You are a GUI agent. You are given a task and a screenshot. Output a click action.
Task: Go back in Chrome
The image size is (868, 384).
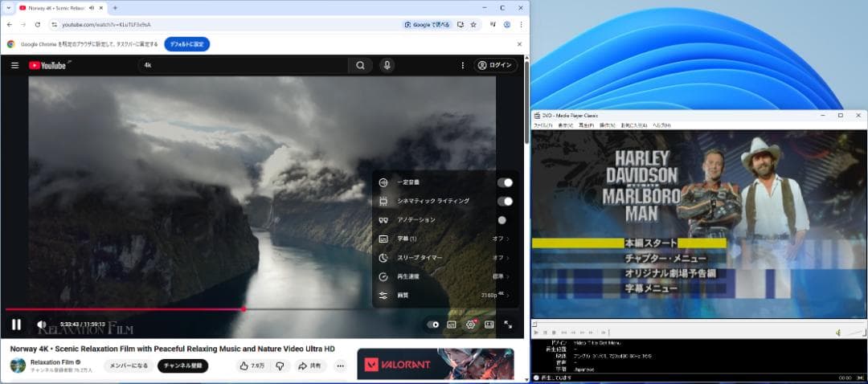click(10, 24)
